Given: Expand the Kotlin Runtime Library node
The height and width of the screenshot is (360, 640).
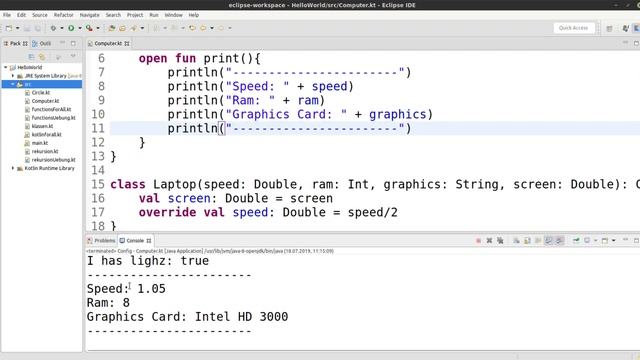Looking at the screenshot, I should 13,168.
